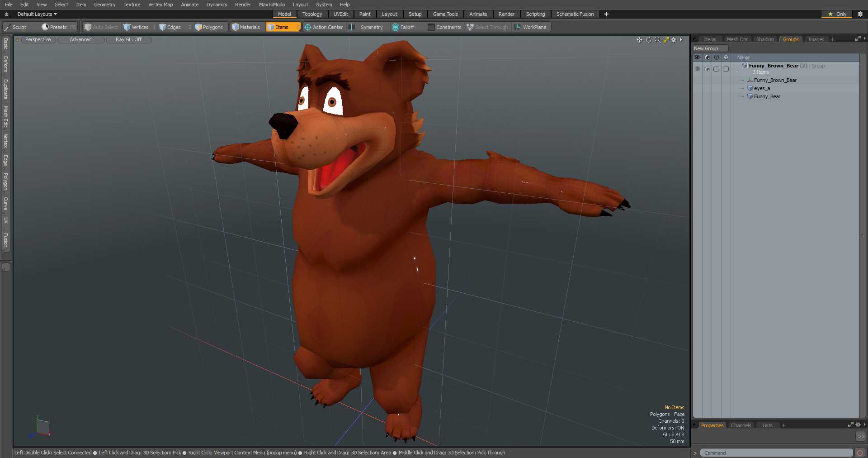Toggle render state for Funny_Brown_Bear group
This screenshot has width=868, height=458.
click(707, 69)
